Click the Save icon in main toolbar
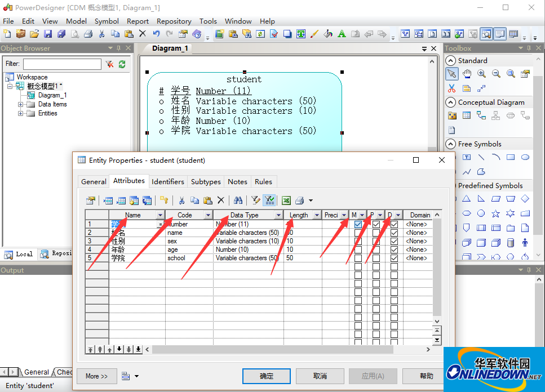 (48, 34)
